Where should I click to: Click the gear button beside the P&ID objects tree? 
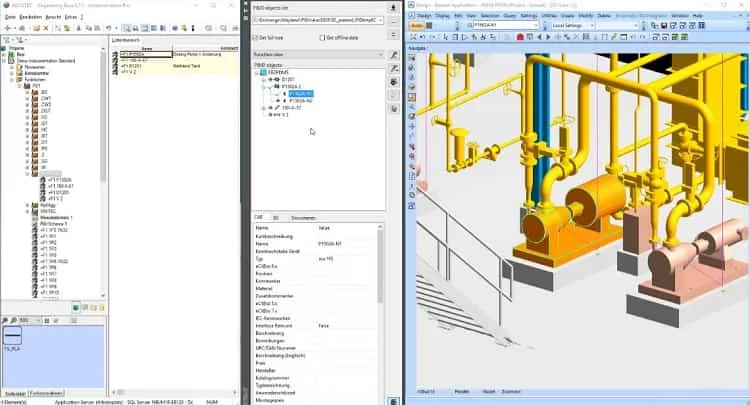coord(394,82)
